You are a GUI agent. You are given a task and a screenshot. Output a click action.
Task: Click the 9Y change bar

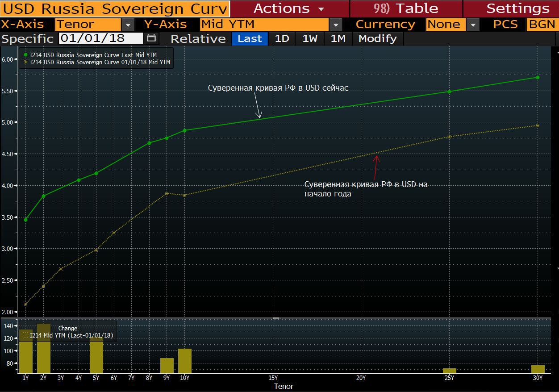167,366
